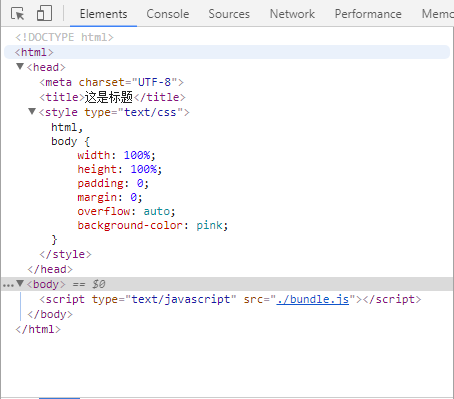The image size is (454, 399).
Task: Click the 'body {' selector text
Action: click(x=70, y=141)
